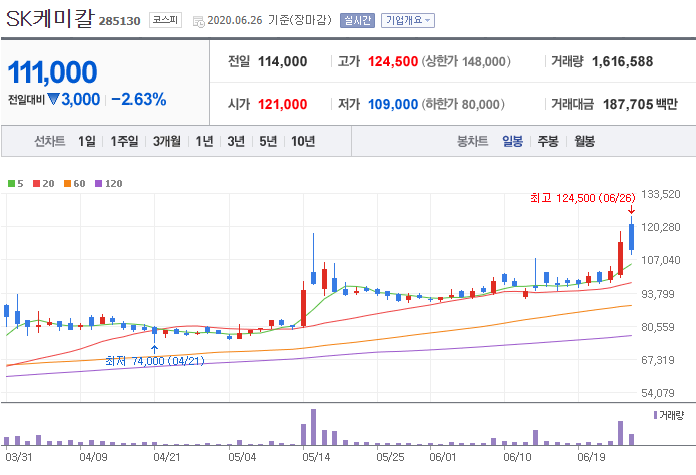696x475 pixels.
Task: Click the 고가 value 124,500
Action: [393, 61]
